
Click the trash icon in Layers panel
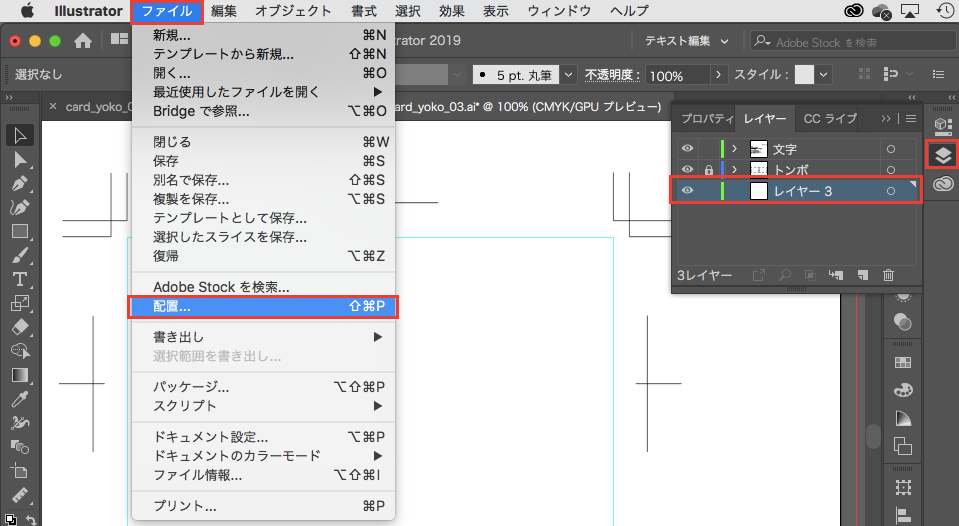887,275
